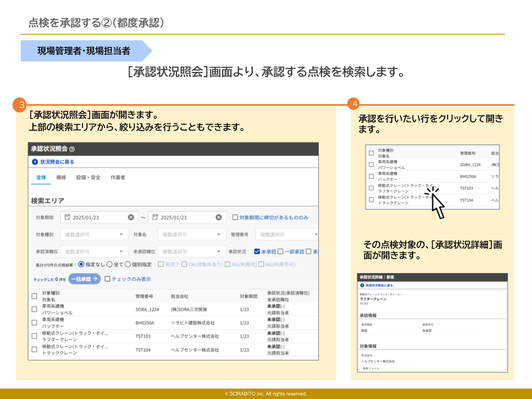The width and height of the screenshot is (532, 399).
Task: Open the 設備・安全 tab
Action: [x=88, y=177]
